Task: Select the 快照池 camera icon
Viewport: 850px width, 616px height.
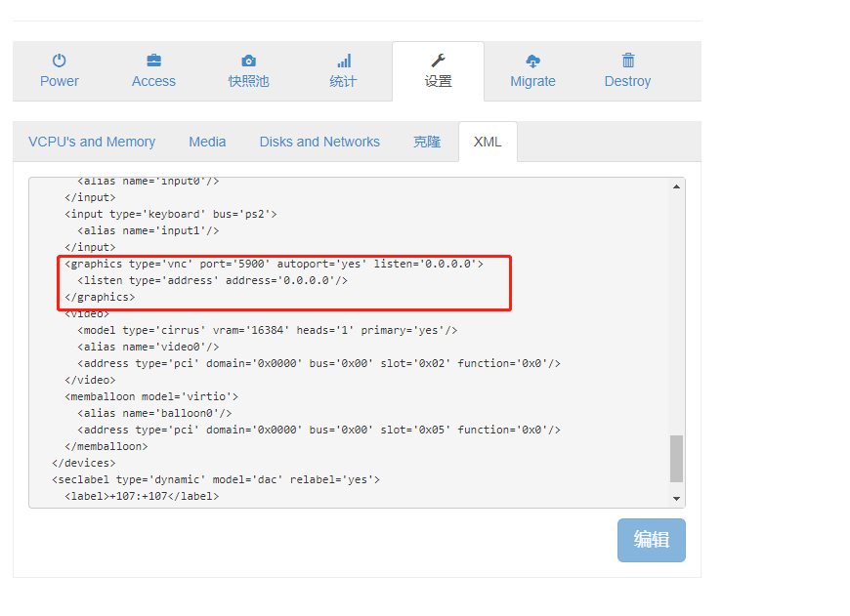Action: (248, 60)
